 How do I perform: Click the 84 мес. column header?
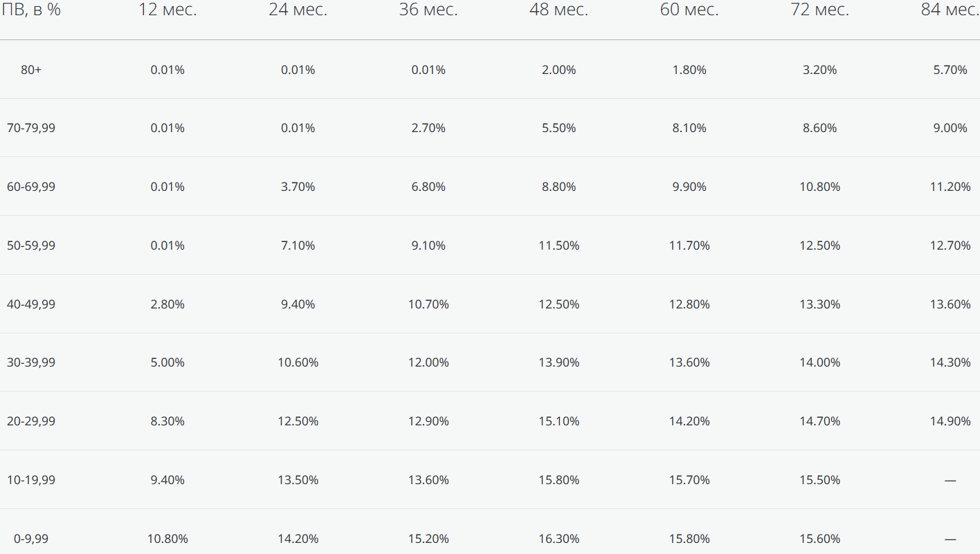pyautogui.click(x=950, y=10)
